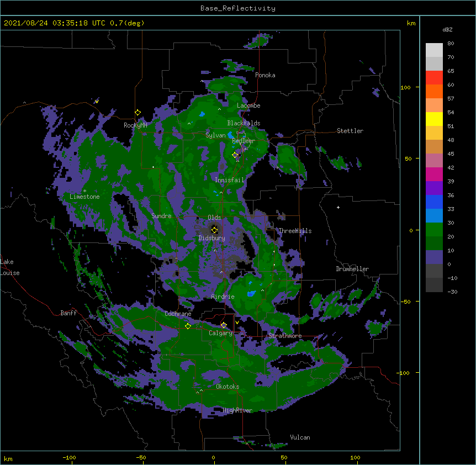This screenshot has width=476, height=465.
Task: Click the Lacombe city label
Action: [x=248, y=105]
